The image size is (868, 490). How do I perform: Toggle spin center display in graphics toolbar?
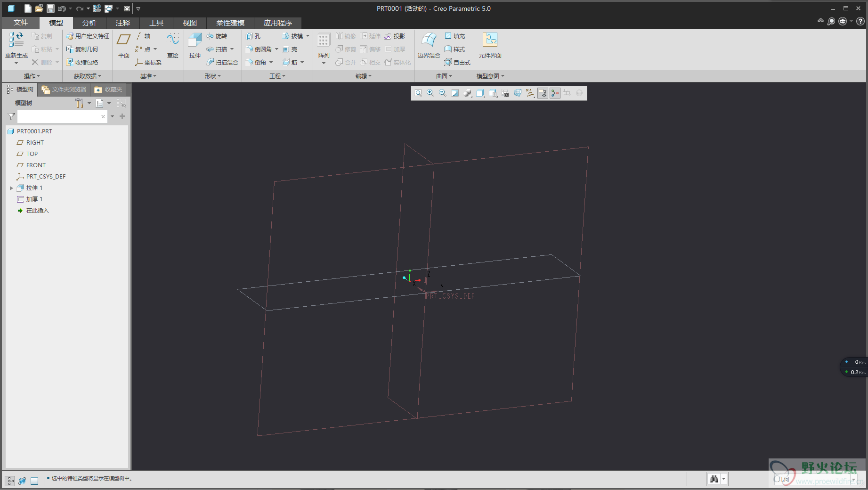pyautogui.click(x=555, y=93)
